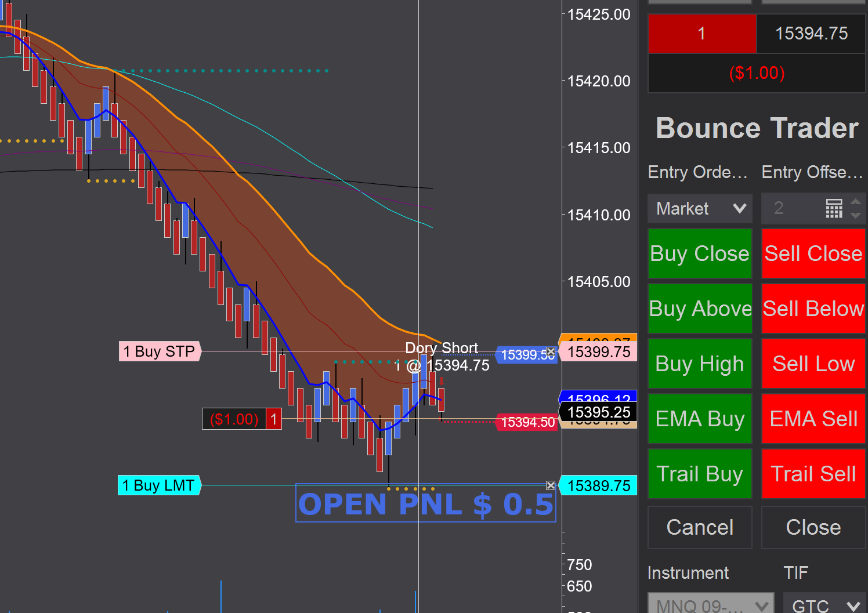The width and height of the screenshot is (868, 613).
Task: Click the 15394.75 average price cell
Action: tap(811, 34)
